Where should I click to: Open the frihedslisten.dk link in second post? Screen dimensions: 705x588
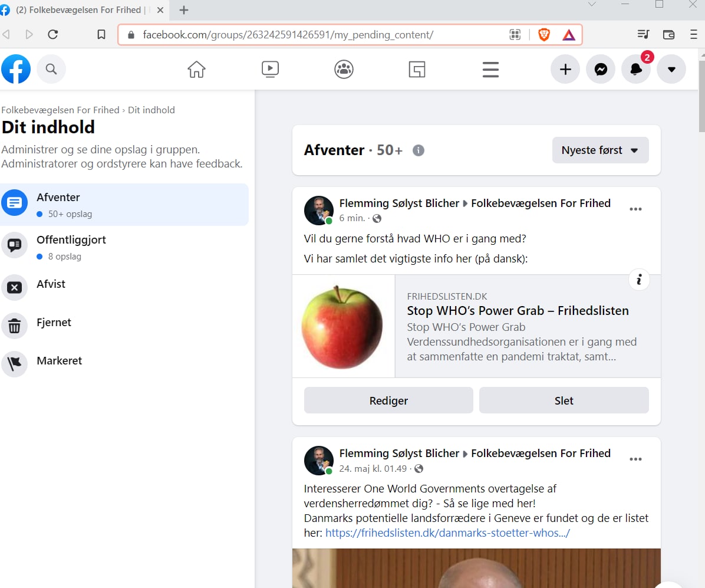tap(447, 533)
